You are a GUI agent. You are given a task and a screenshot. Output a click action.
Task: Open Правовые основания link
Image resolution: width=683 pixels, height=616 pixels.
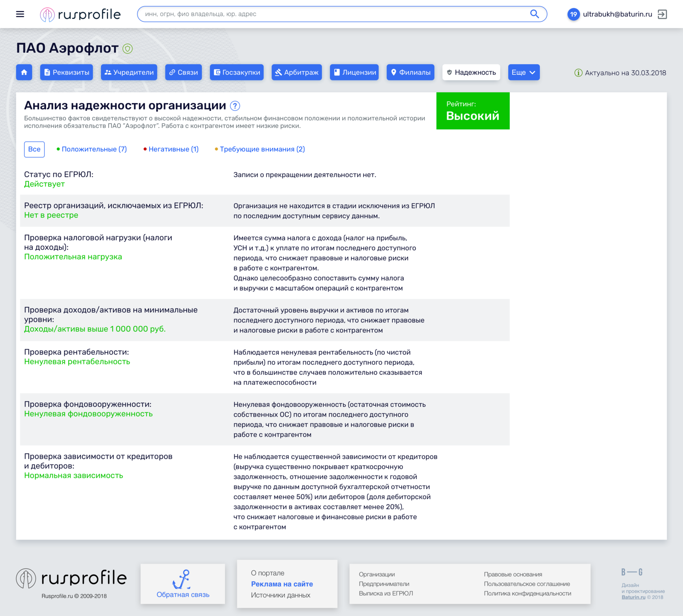pos(513,575)
